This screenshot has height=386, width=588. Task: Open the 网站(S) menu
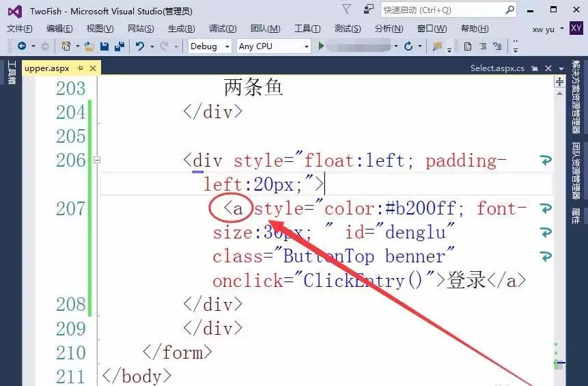(x=141, y=29)
